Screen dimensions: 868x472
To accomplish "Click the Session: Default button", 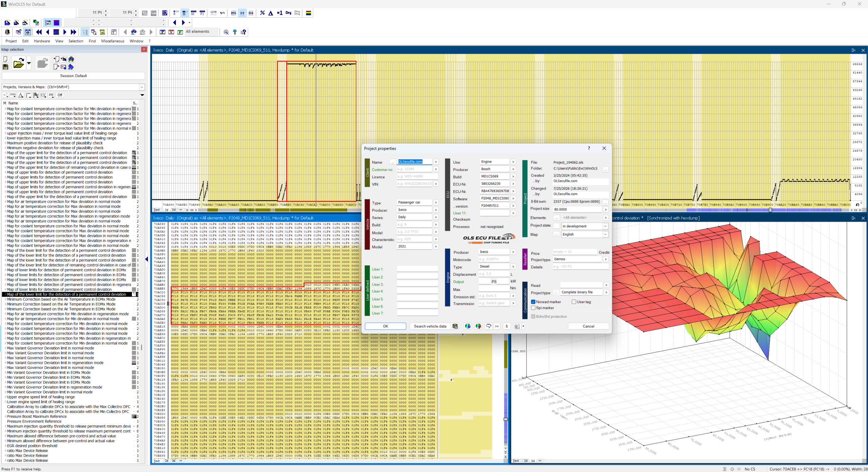I will pyautogui.click(x=74, y=76).
